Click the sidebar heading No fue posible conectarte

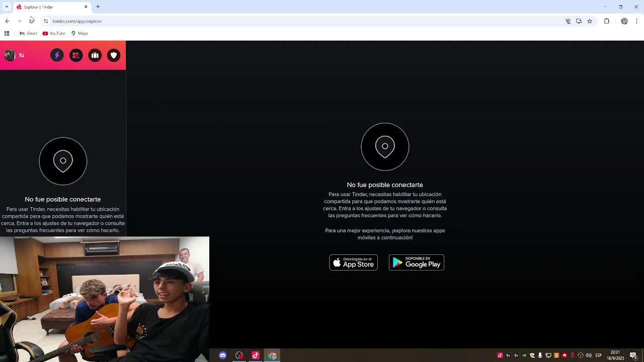tap(63, 200)
